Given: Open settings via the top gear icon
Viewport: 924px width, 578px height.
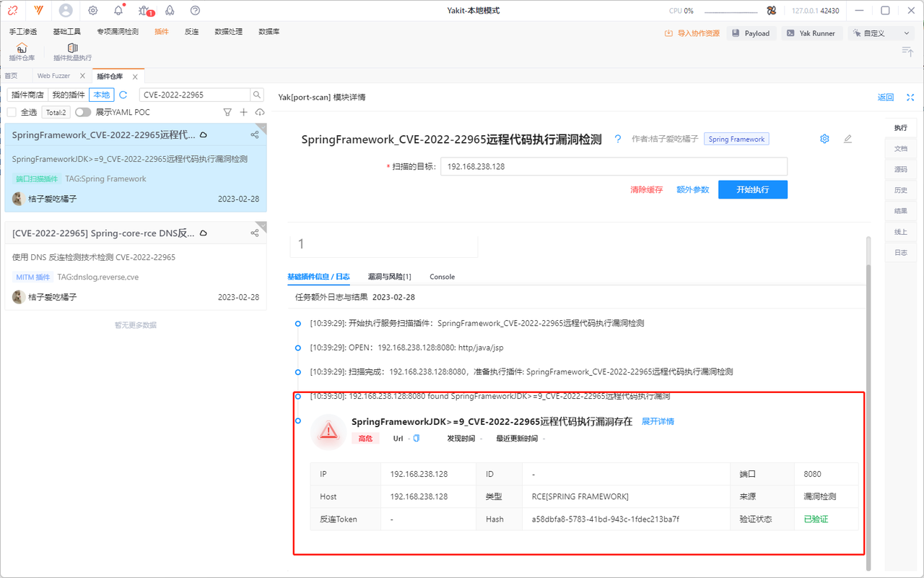Looking at the screenshot, I should tap(93, 11).
